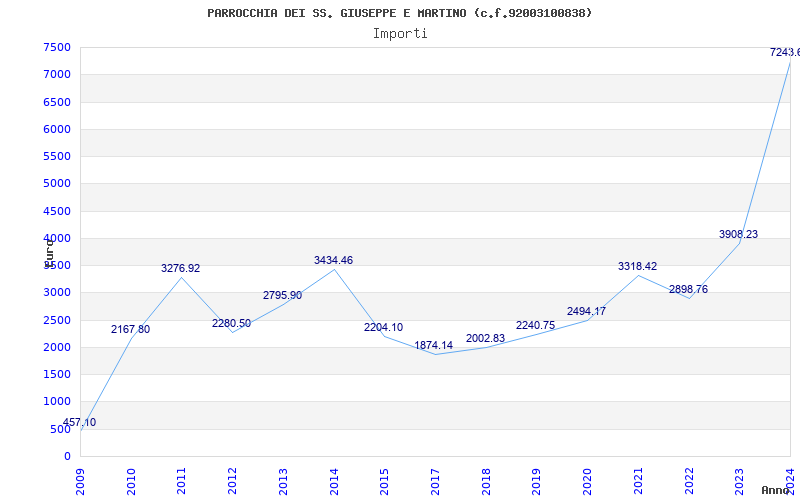Click x-axis year 2013

(283, 482)
